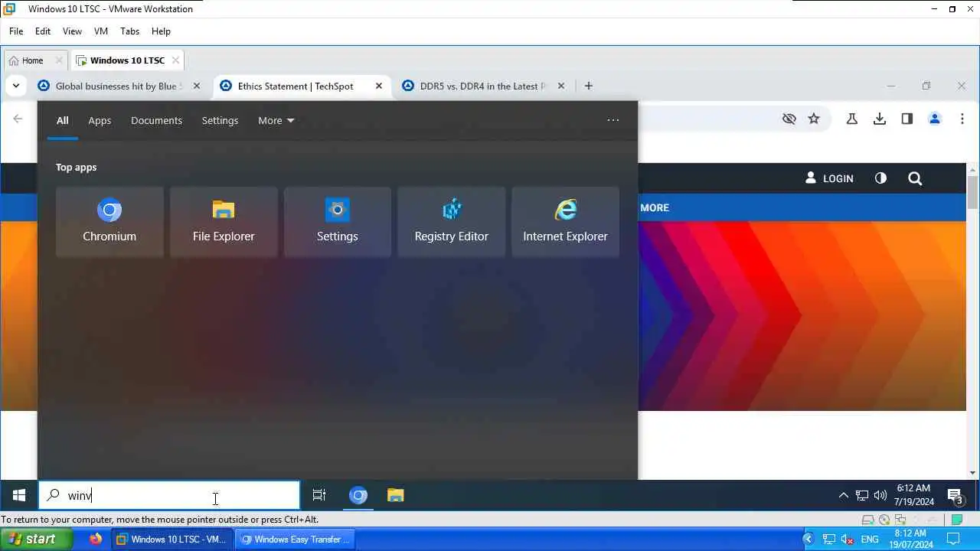
Task: Open Settings tile in Top apps
Action: click(x=338, y=222)
